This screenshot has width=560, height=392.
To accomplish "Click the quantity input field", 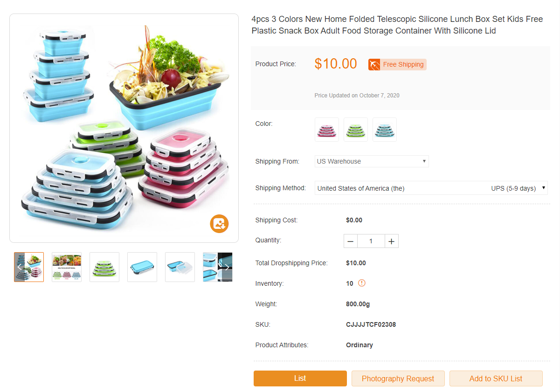I will [371, 241].
